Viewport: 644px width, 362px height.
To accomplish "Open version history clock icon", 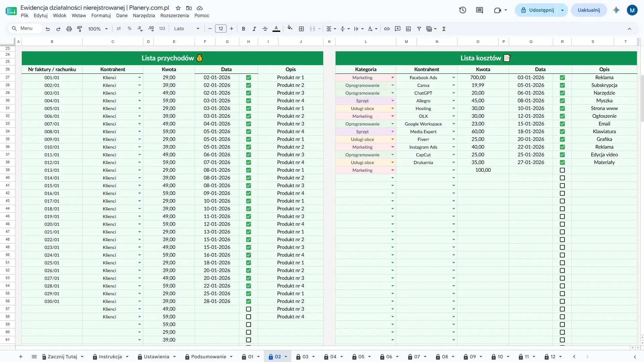I will [463, 10].
